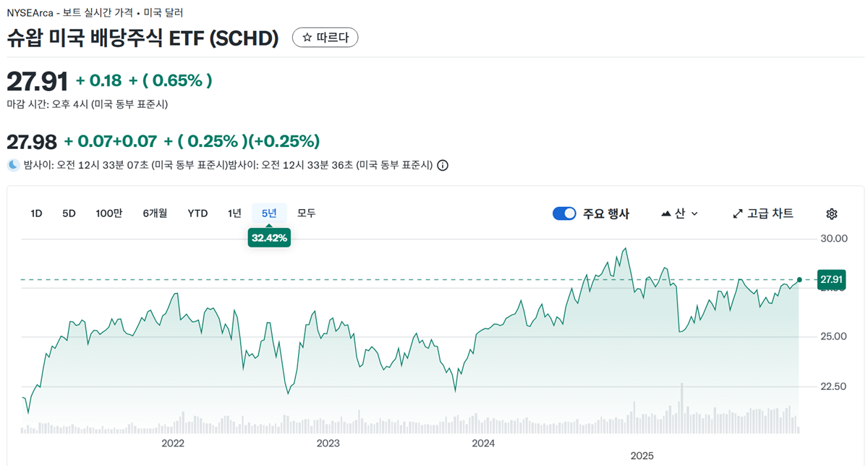Open chart settings gear icon
868x466 pixels.
click(832, 213)
